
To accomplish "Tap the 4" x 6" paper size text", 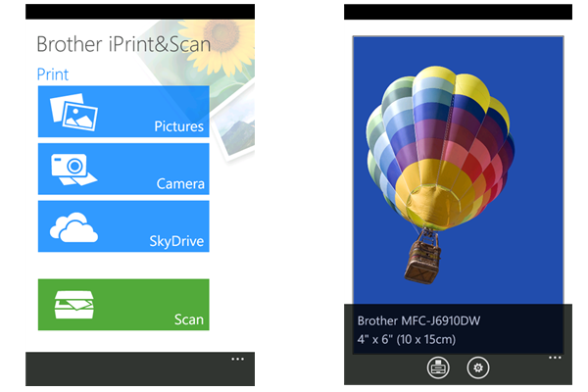I will pos(407,339).
